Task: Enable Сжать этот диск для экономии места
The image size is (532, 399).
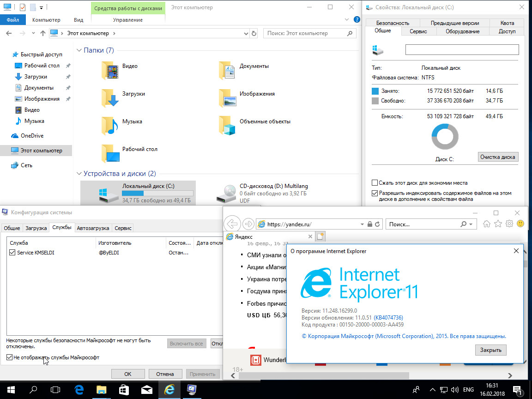Action: click(x=375, y=183)
